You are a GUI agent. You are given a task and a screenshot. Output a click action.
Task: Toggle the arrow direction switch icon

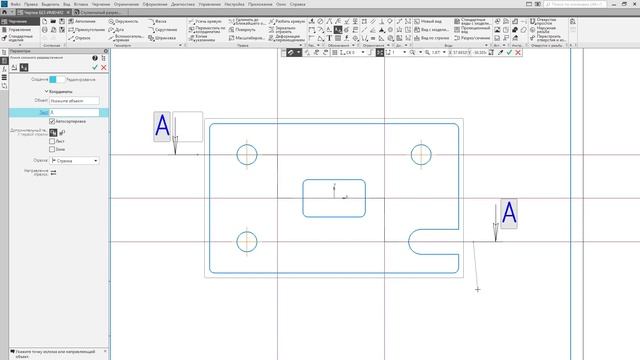coord(53,173)
